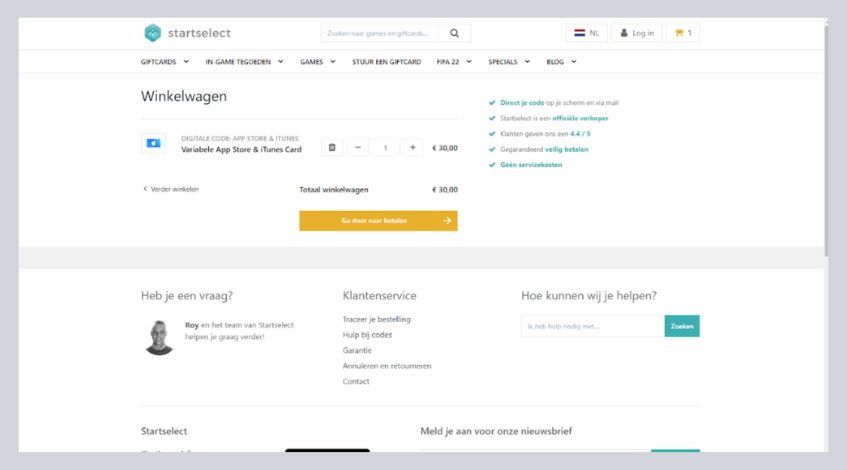Open Variabele App Store & iTunes Card link

241,150
